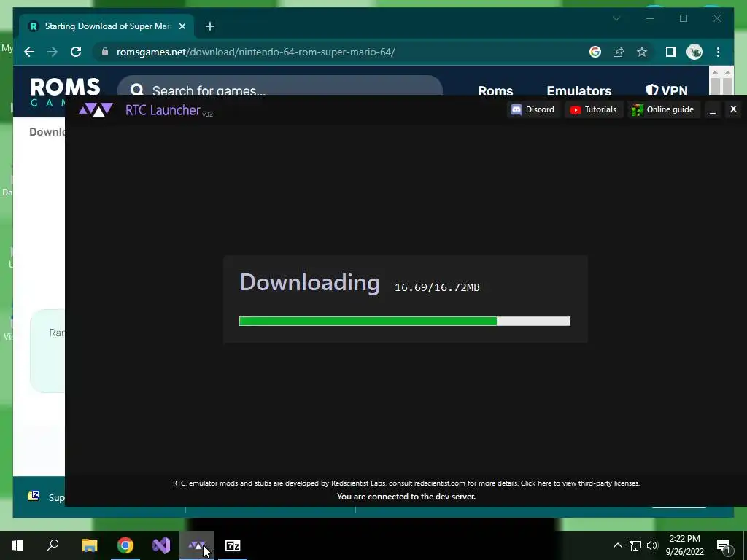747x560 pixels.
Task: Toggle the Chrome side panel
Action: click(x=671, y=52)
